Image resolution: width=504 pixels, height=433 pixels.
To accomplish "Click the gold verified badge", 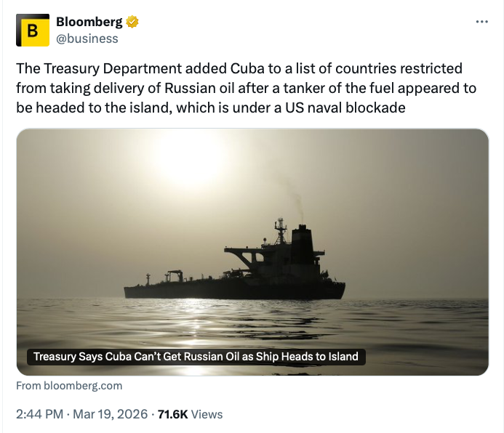I will pos(132,22).
